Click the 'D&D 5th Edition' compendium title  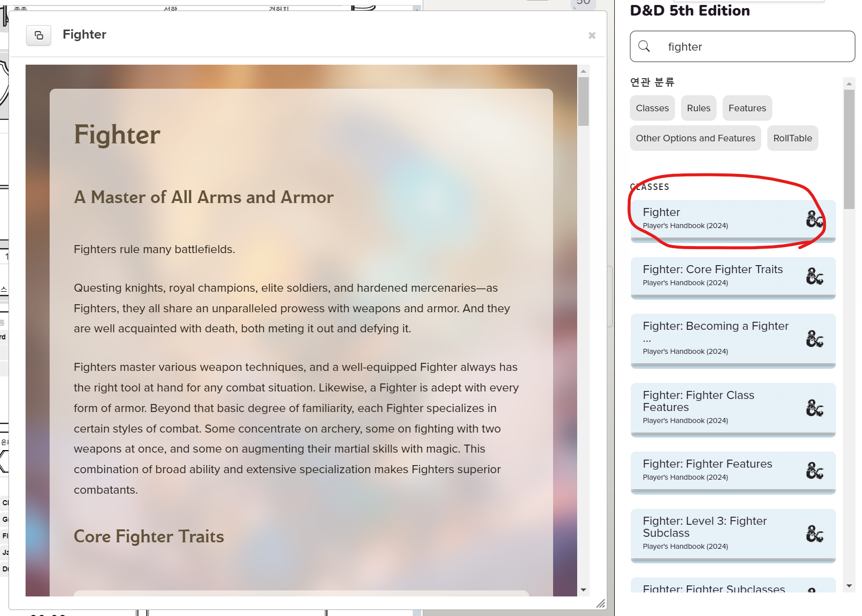[690, 11]
